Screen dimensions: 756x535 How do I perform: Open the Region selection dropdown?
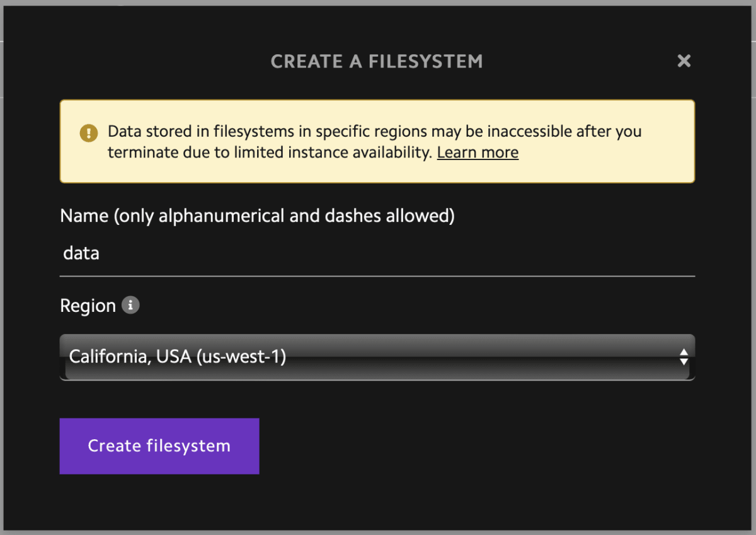[x=377, y=357]
